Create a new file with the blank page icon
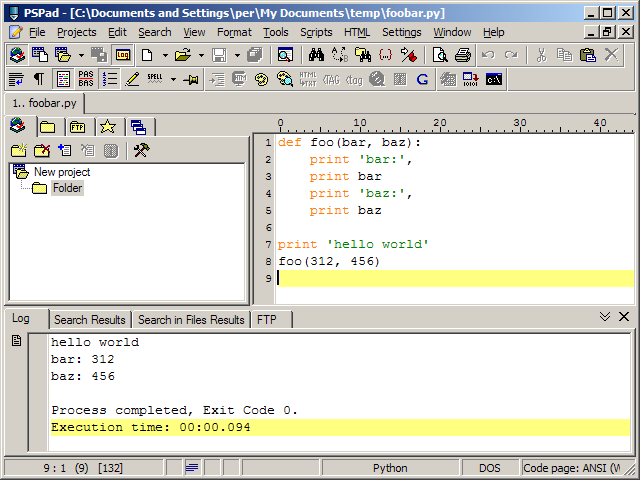Image resolution: width=640 pixels, height=480 pixels. (x=147, y=55)
